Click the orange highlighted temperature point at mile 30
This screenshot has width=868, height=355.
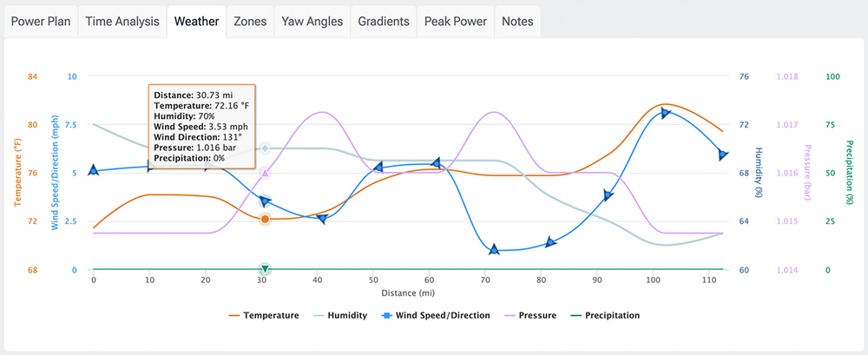point(265,219)
